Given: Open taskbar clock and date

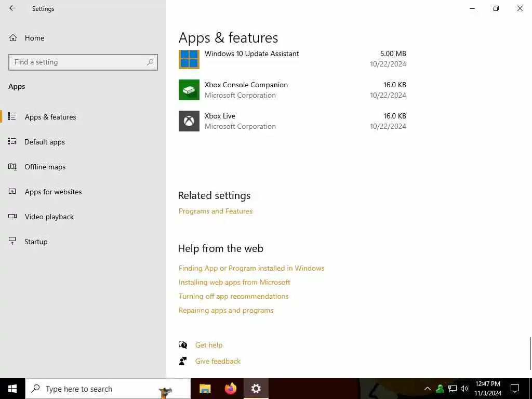Looking at the screenshot, I should pos(487,389).
